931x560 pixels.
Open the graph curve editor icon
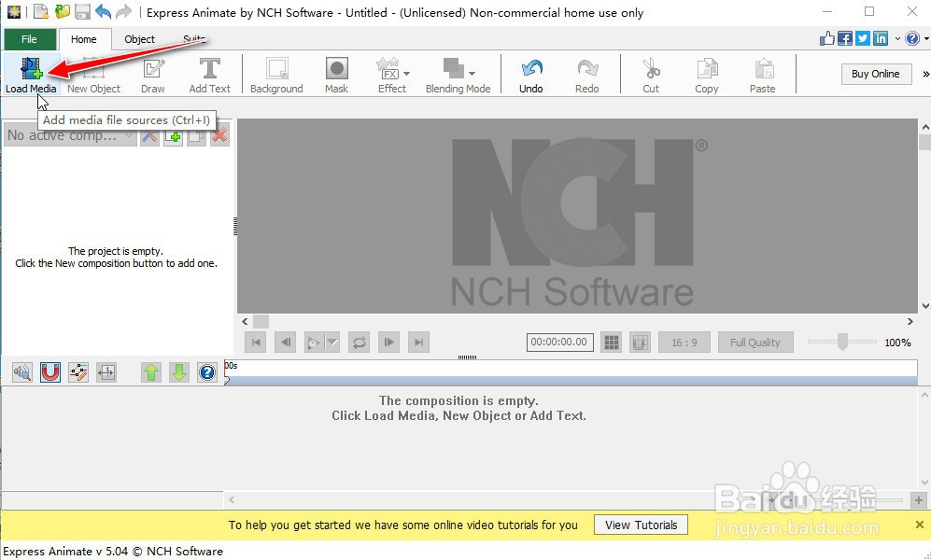point(78,372)
